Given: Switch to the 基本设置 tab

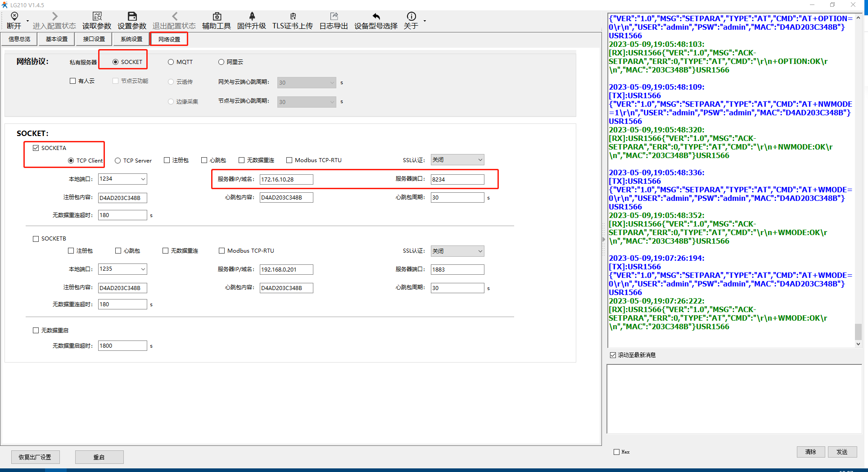Looking at the screenshot, I should point(57,39).
